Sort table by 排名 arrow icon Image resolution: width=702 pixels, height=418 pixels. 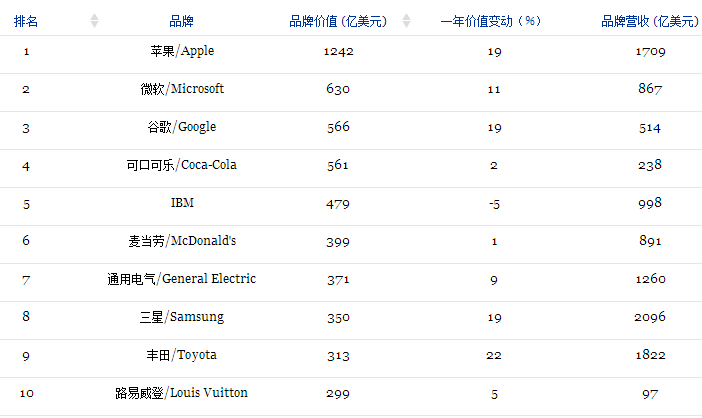(x=94, y=21)
